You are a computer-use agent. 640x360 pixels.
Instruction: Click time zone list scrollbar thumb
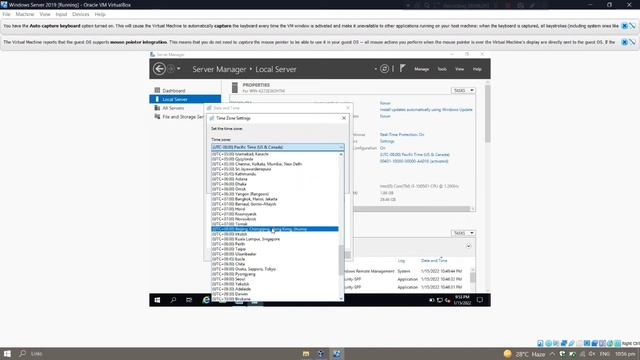coord(341,260)
